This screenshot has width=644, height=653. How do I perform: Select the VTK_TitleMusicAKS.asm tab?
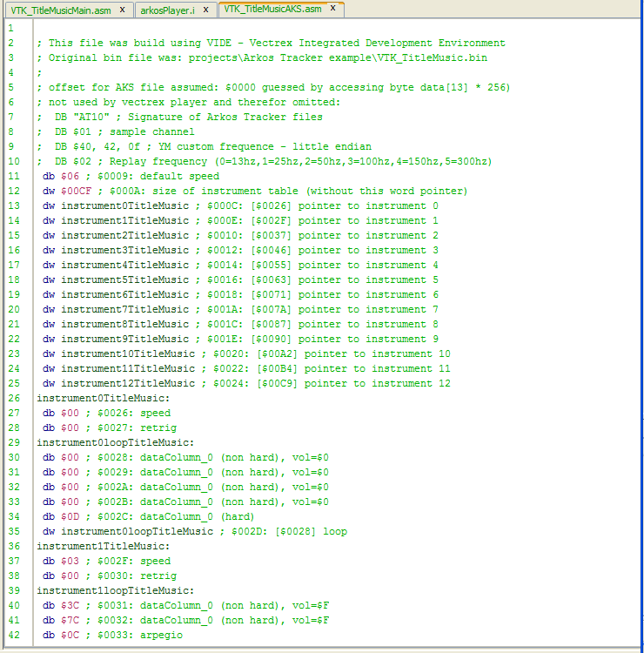271,10
